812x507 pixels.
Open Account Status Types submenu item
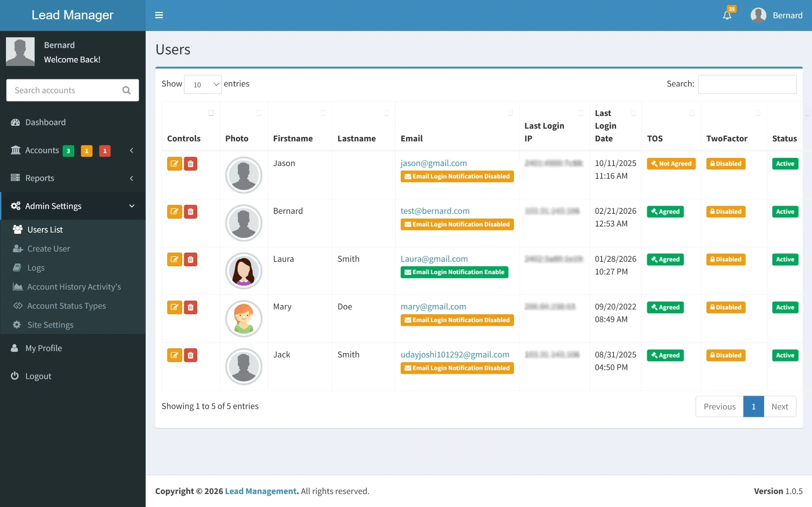[x=73, y=305]
